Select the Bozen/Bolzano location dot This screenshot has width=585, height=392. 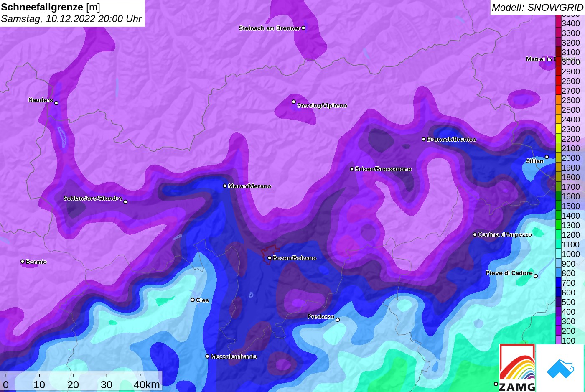point(270,258)
